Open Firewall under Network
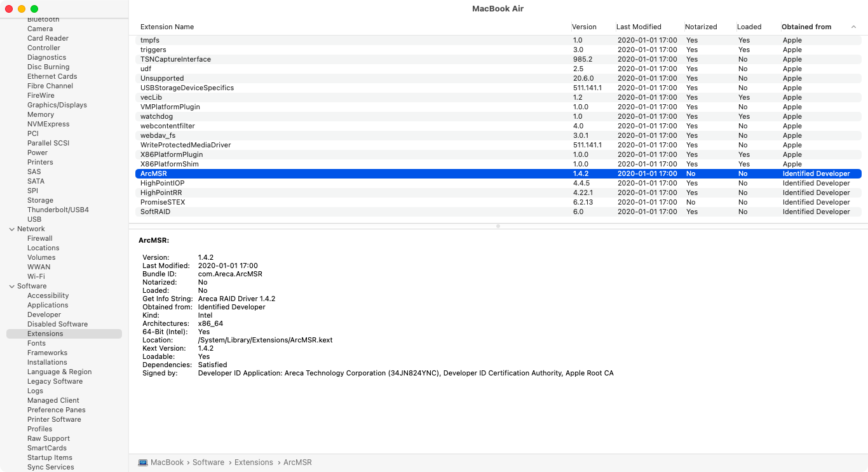 [40, 238]
